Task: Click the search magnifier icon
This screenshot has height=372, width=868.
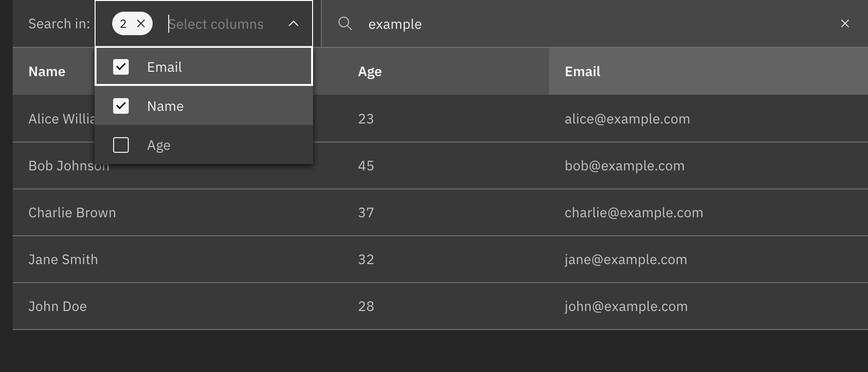Action: click(x=345, y=23)
